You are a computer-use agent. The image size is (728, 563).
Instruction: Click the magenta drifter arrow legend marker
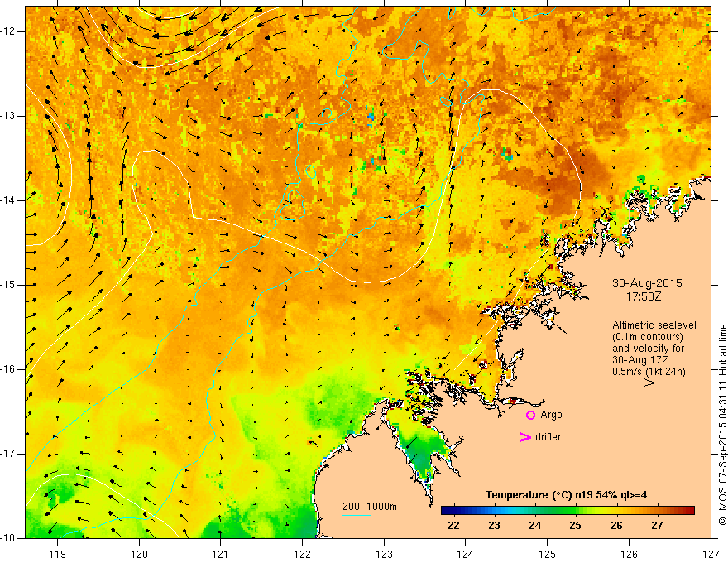click(x=524, y=437)
